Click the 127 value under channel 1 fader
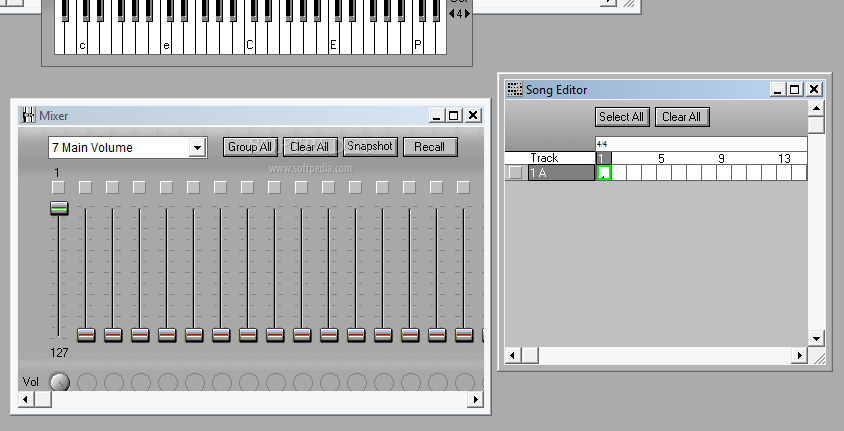This screenshot has width=844, height=431. point(59,353)
